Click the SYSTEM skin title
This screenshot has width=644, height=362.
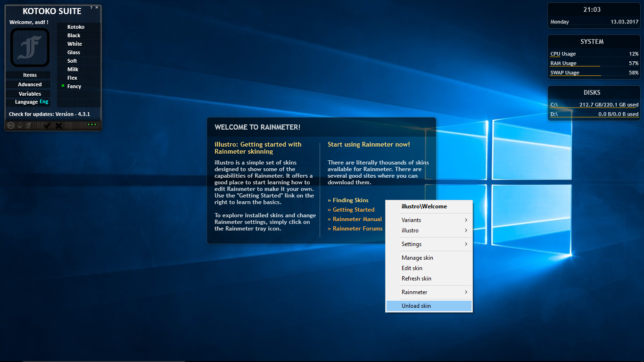592,41
